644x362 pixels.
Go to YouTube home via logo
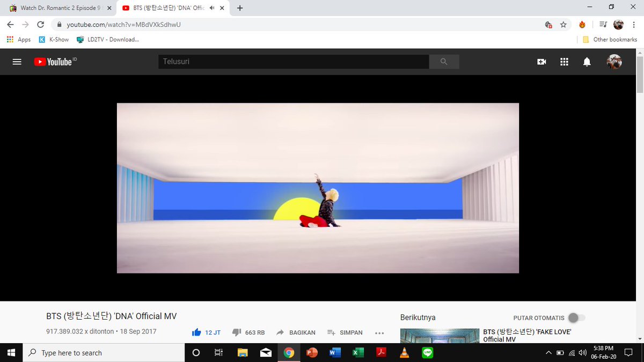[55, 62]
